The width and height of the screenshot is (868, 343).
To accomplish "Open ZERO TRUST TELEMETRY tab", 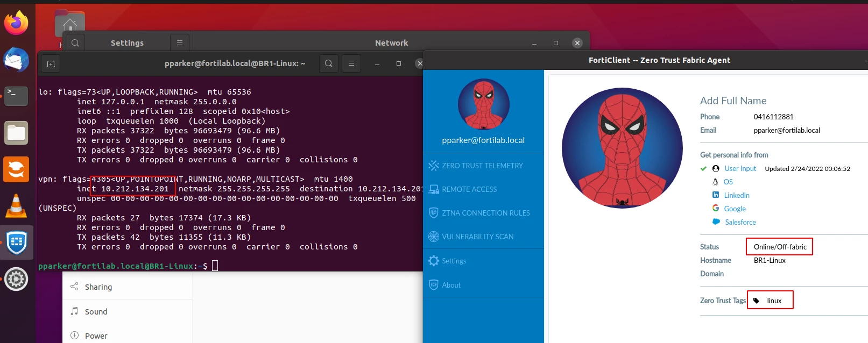I will tap(483, 166).
